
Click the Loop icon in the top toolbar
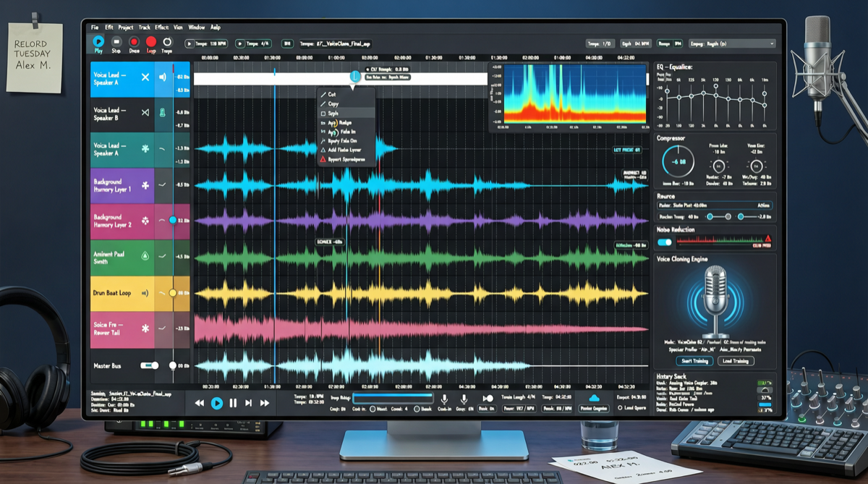[x=150, y=43]
